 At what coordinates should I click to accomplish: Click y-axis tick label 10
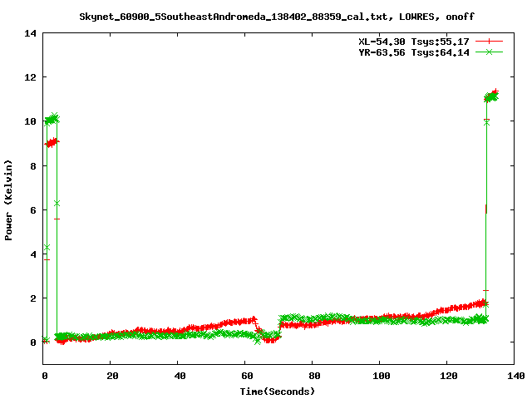pos(30,121)
